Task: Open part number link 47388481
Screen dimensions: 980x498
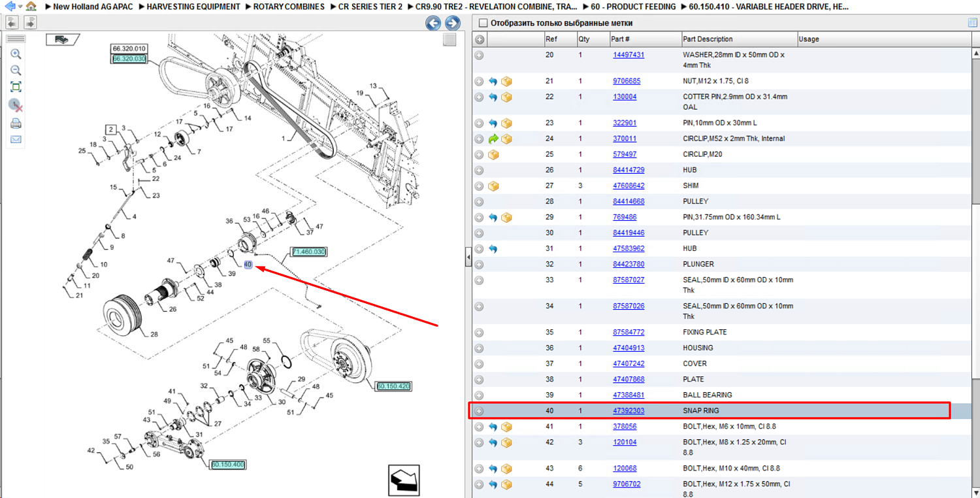Action: click(x=629, y=395)
